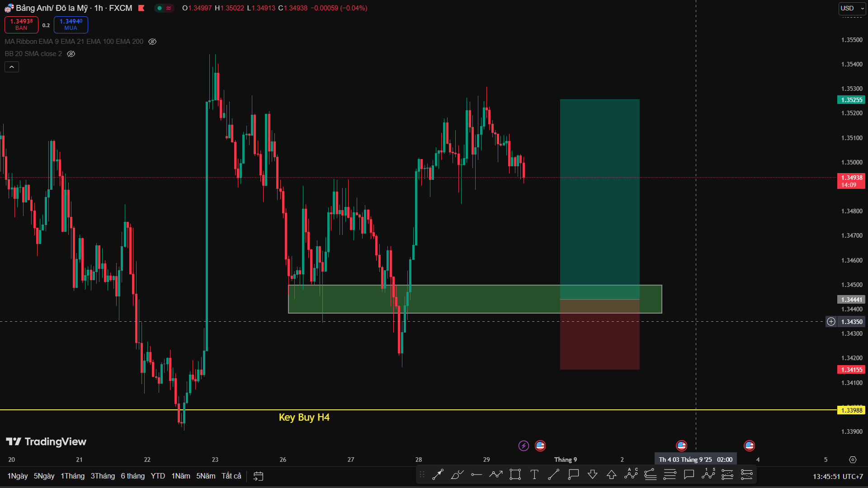Viewport: 868px width, 488px height.
Task: Click the US flag event near date 4
Action: click(750, 446)
